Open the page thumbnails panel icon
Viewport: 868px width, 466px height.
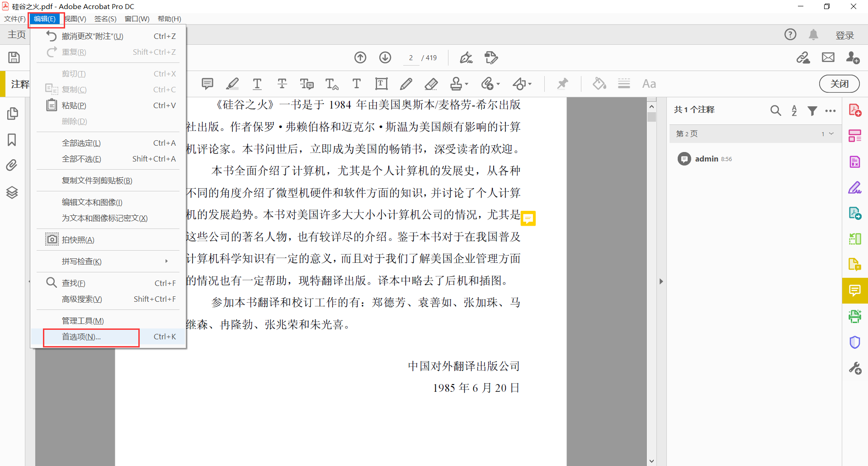click(12, 114)
